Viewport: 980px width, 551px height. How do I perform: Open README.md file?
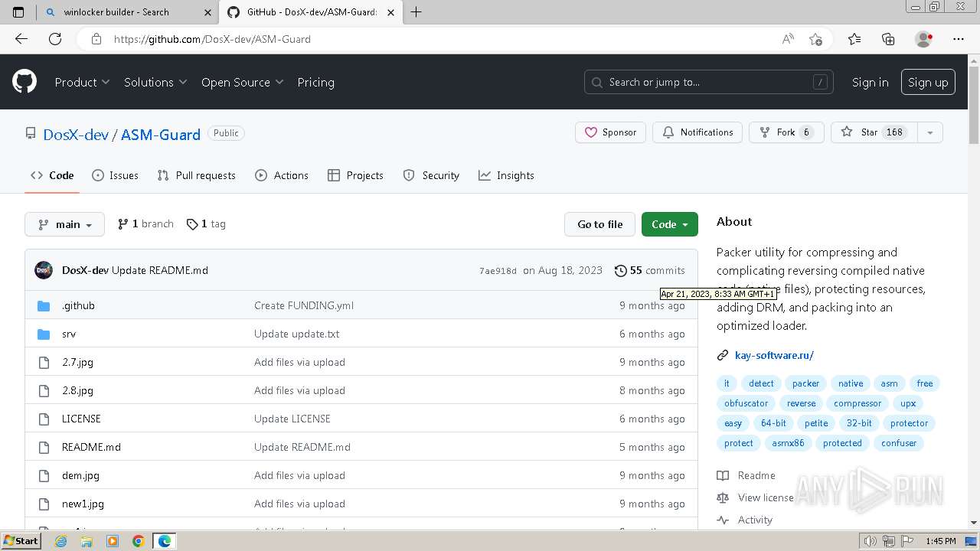[91, 447]
